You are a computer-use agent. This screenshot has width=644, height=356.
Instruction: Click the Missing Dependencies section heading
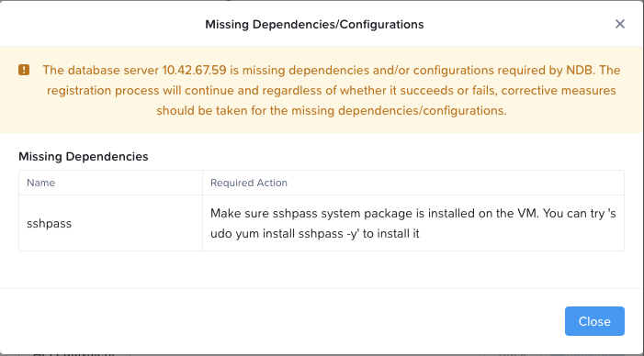click(x=84, y=156)
